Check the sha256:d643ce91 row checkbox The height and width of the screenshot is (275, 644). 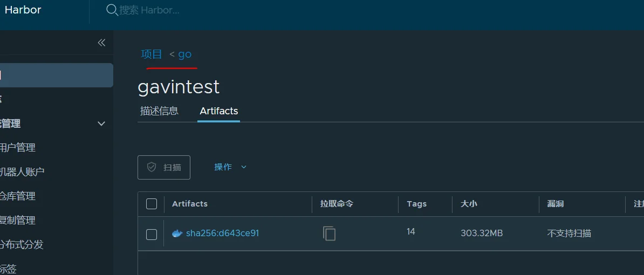(x=152, y=235)
